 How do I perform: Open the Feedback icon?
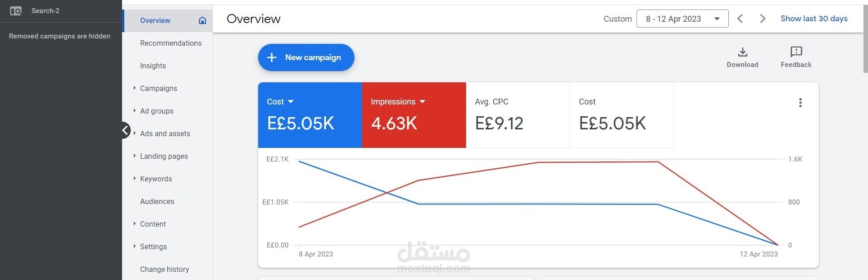(796, 52)
